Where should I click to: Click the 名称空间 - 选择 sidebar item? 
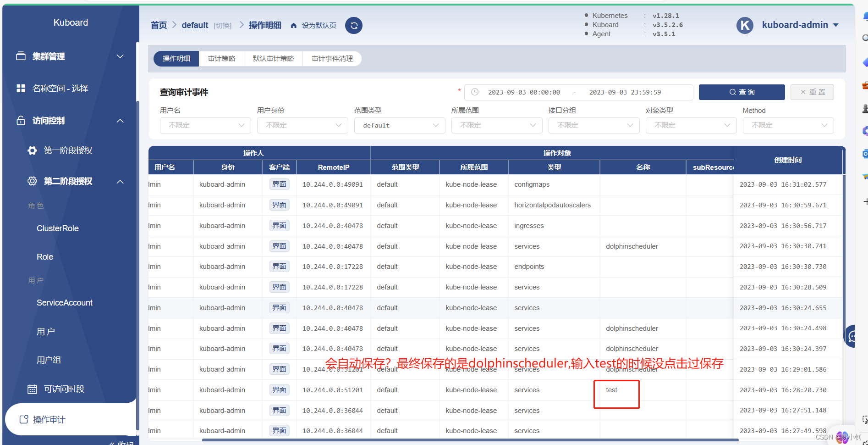pyautogui.click(x=60, y=88)
